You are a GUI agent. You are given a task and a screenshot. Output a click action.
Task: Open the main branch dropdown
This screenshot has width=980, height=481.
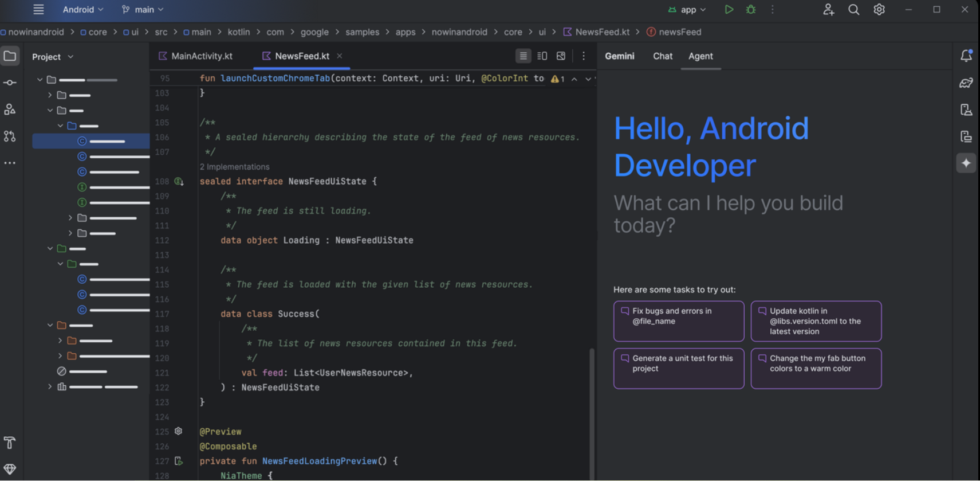tap(143, 9)
